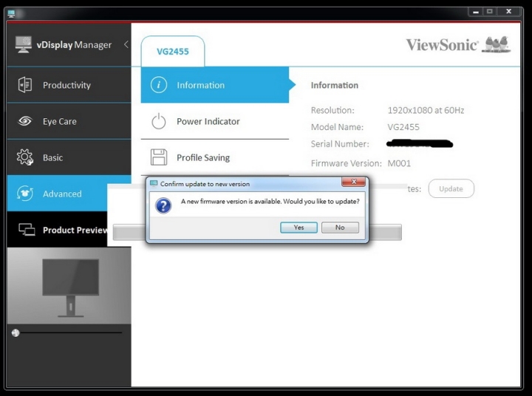
Task: Click the Information circled-i icon
Action: coord(158,84)
